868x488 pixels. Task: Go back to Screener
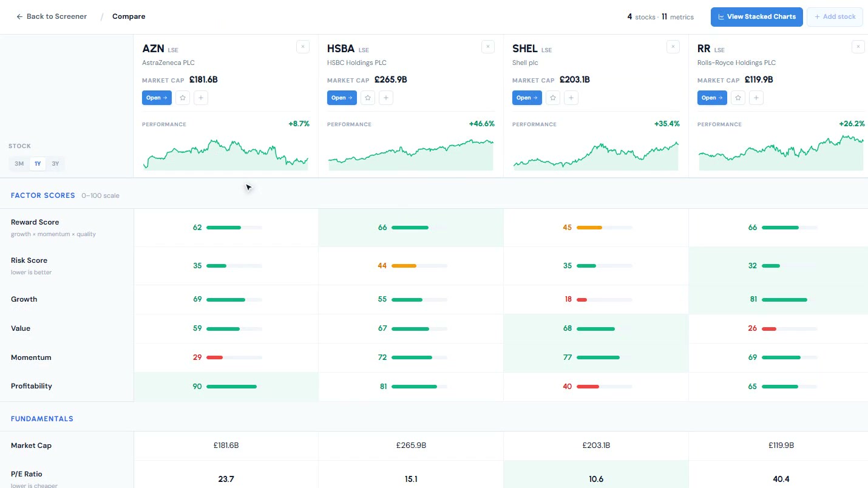[x=52, y=16]
